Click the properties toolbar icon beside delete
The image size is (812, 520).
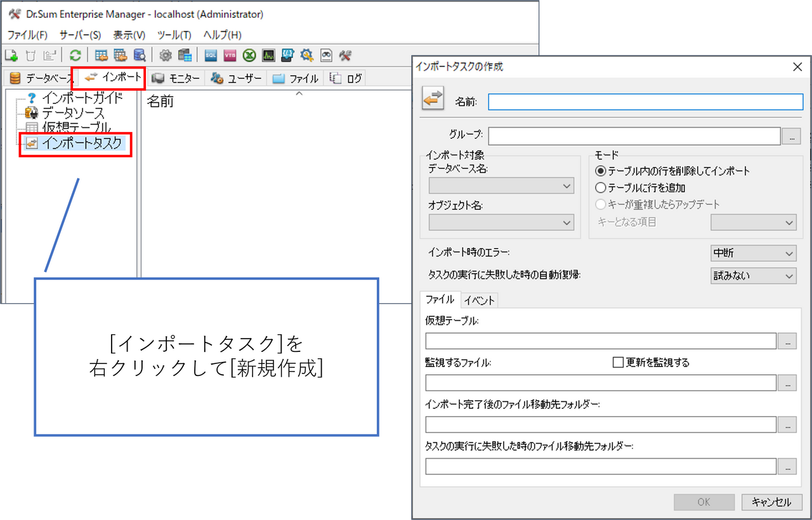click(49, 55)
